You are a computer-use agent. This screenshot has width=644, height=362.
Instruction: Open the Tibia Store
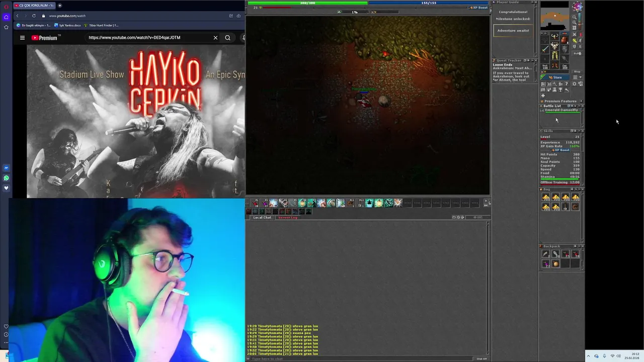click(x=555, y=77)
